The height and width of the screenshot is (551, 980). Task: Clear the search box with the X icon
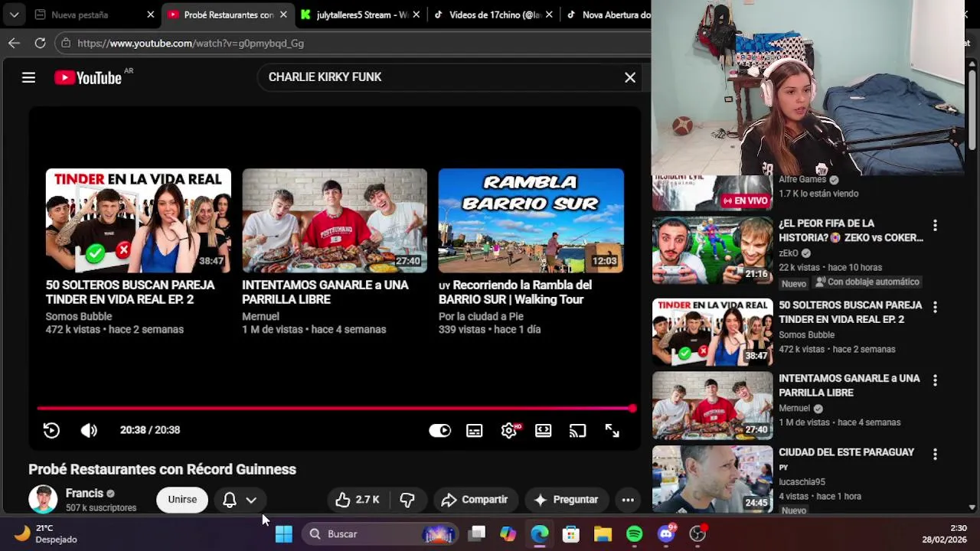pos(630,77)
